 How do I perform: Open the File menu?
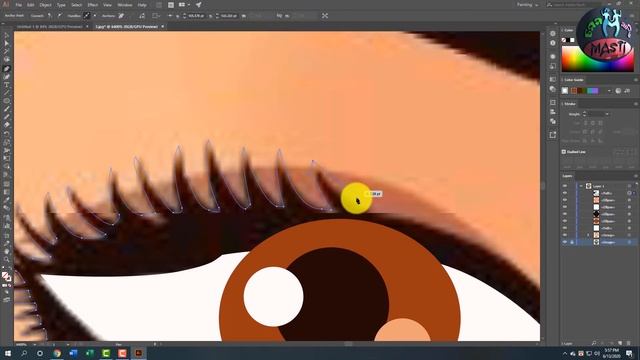[x=18, y=5]
